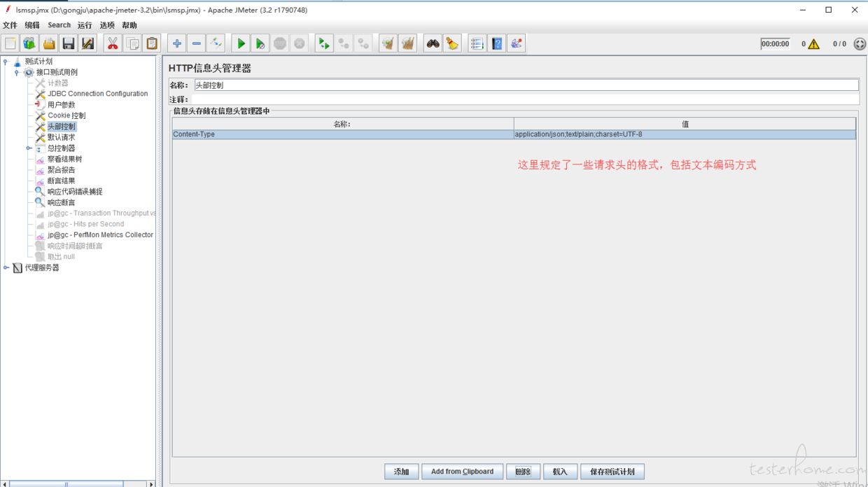868x487 pixels.
Task: Select 默认请求 in the tree
Action: (x=61, y=137)
